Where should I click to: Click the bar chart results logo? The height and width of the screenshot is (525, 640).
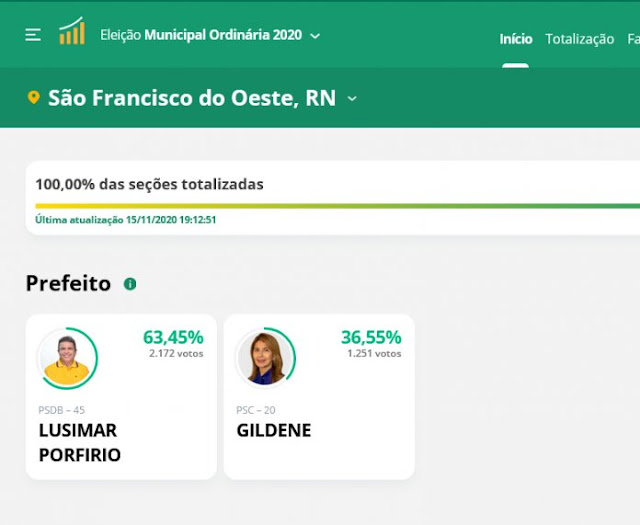[72, 31]
